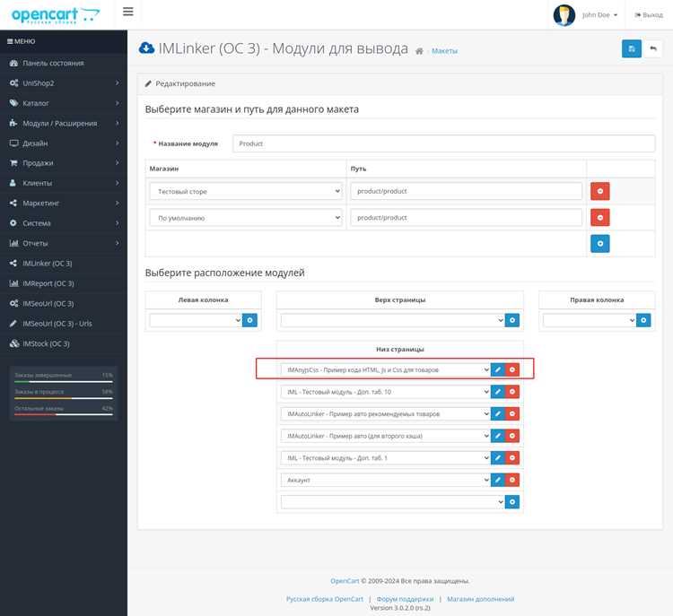673x616 pixels.
Task: Add module to Верх страницы
Action: point(512,320)
